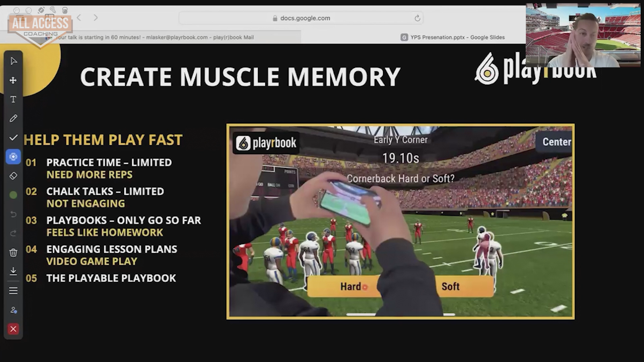Select the eraser tool
This screenshot has height=362, width=644.
(x=13, y=176)
